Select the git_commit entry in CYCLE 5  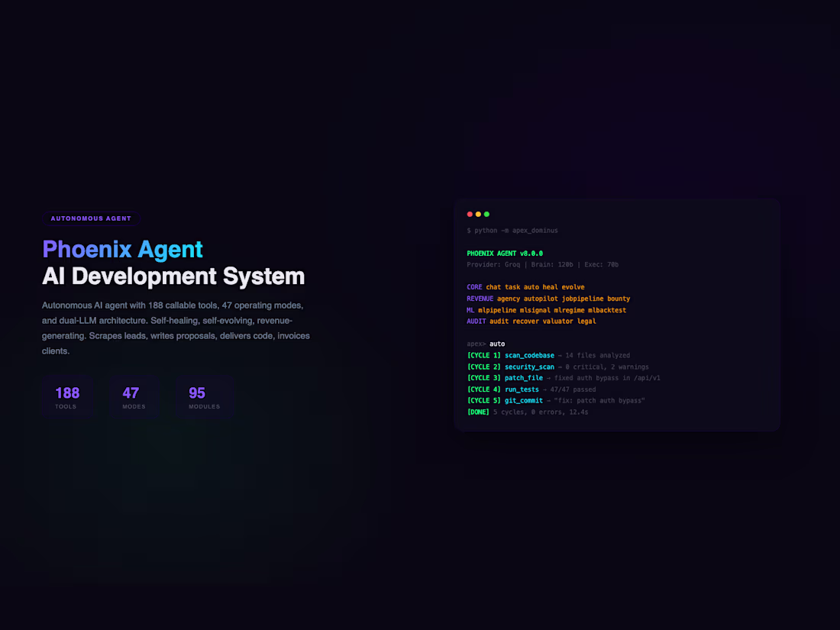(523, 400)
